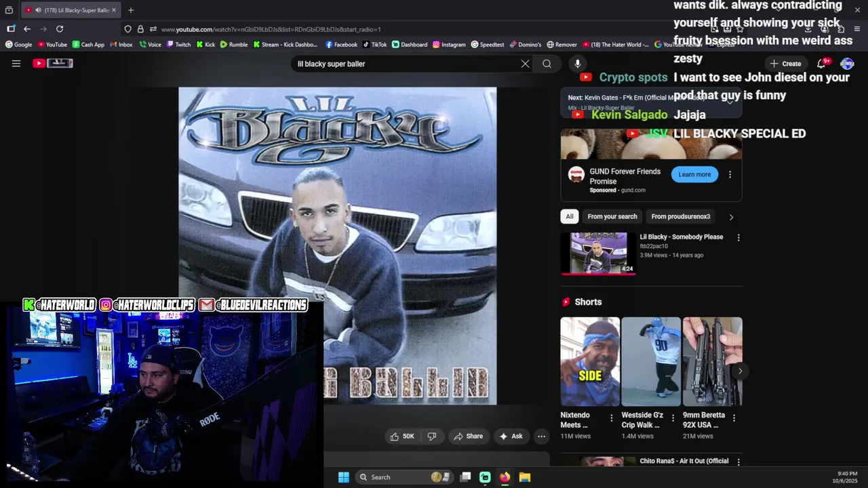Select the 'All' filter chip
868x488 pixels.
click(x=570, y=216)
